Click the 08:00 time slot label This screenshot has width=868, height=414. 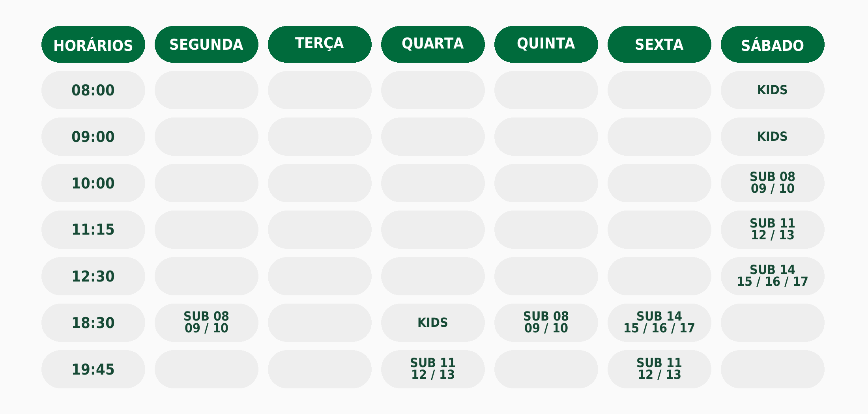93,90
